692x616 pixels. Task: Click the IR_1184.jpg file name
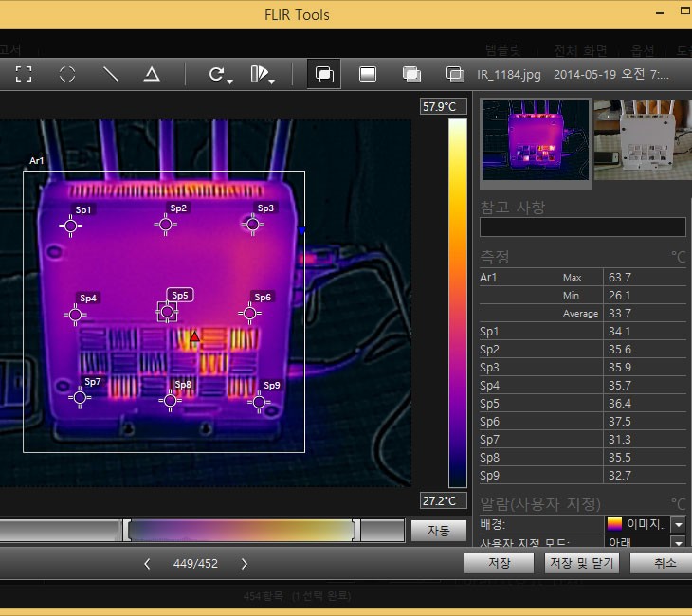[x=509, y=75]
